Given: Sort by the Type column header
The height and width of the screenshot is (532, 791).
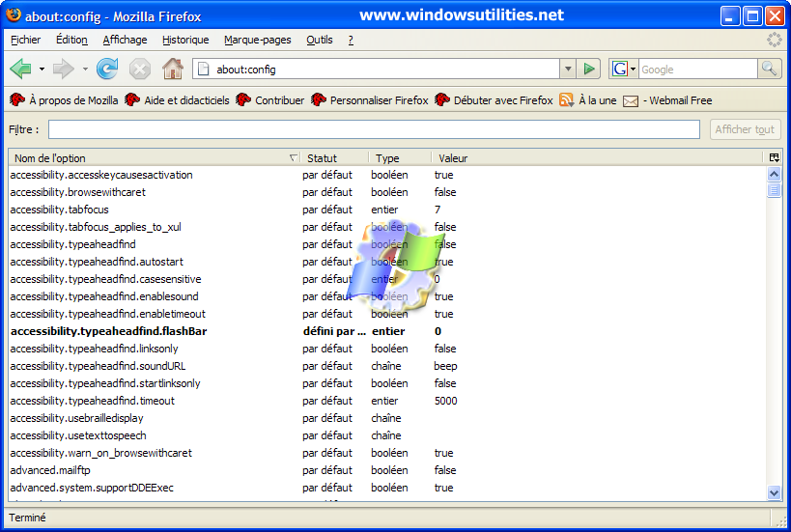Looking at the screenshot, I should coord(400,158).
